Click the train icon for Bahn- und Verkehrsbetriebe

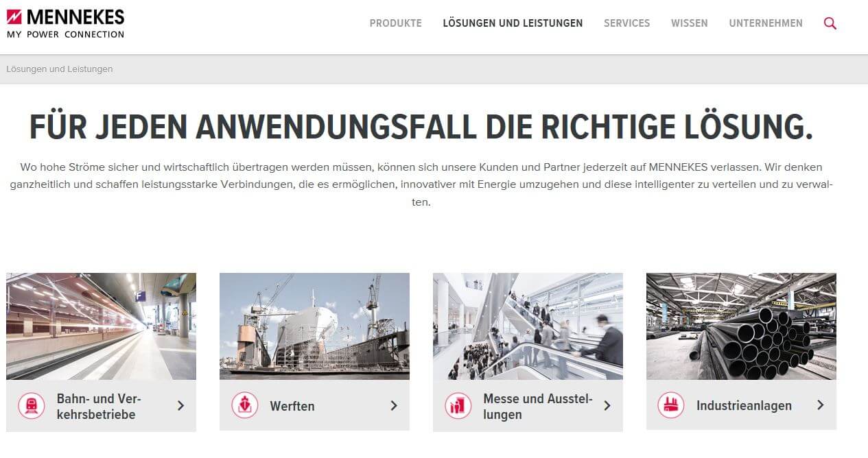(x=32, y=406)
